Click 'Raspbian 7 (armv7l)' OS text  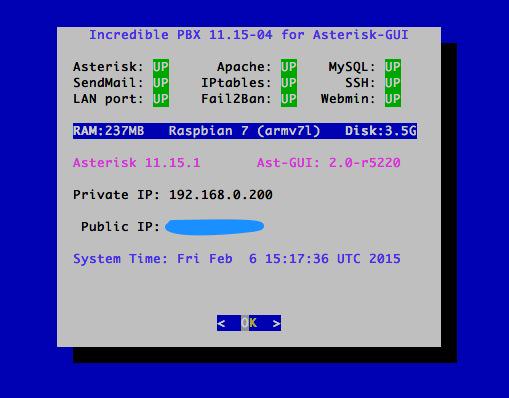click(x=244, y=131)
